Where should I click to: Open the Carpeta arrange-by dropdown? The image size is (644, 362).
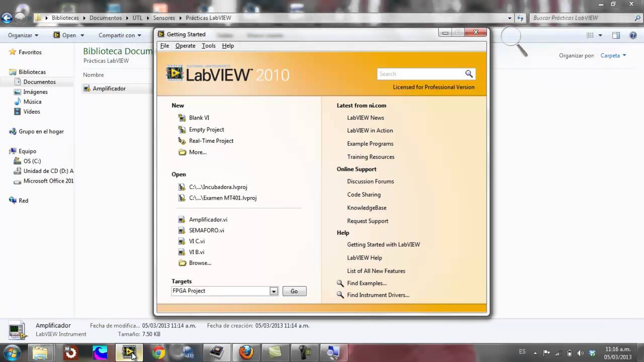click(x=613, y=56)
